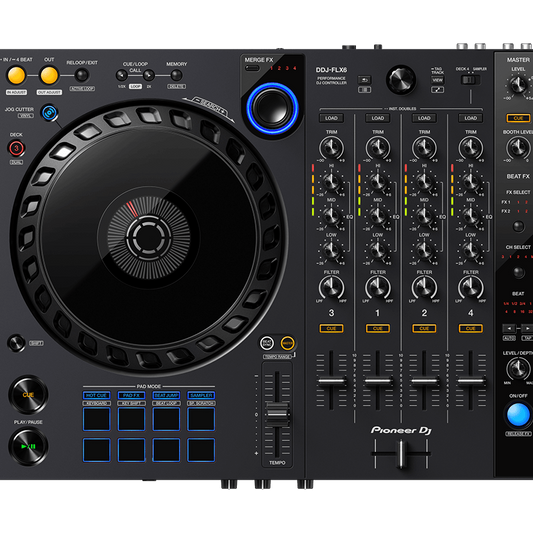Toggle headphone CUE for channel 3
The width and height of the screenshot is (533, 533).
tap(331, 328)
